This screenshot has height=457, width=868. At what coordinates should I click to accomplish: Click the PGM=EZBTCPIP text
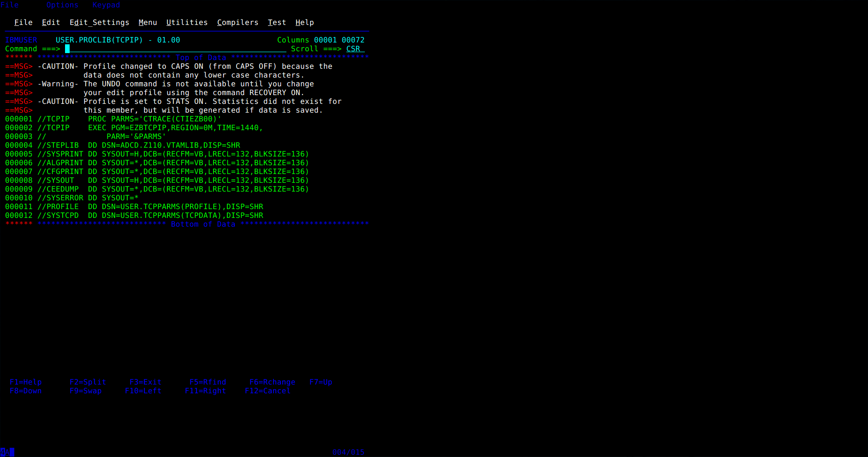tap(138, 127)
